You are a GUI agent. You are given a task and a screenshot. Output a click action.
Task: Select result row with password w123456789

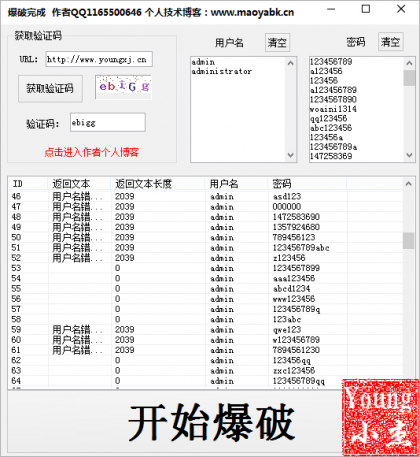click(x=205, y=340)
